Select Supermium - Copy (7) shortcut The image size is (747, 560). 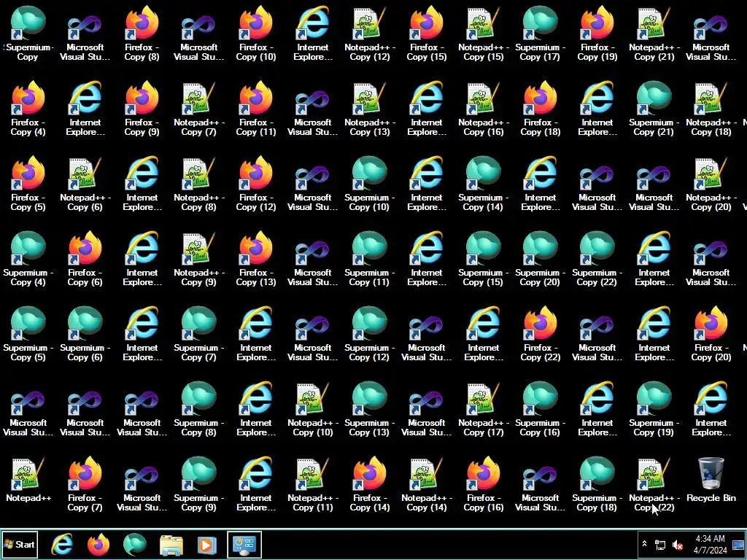tap(198, 334)
